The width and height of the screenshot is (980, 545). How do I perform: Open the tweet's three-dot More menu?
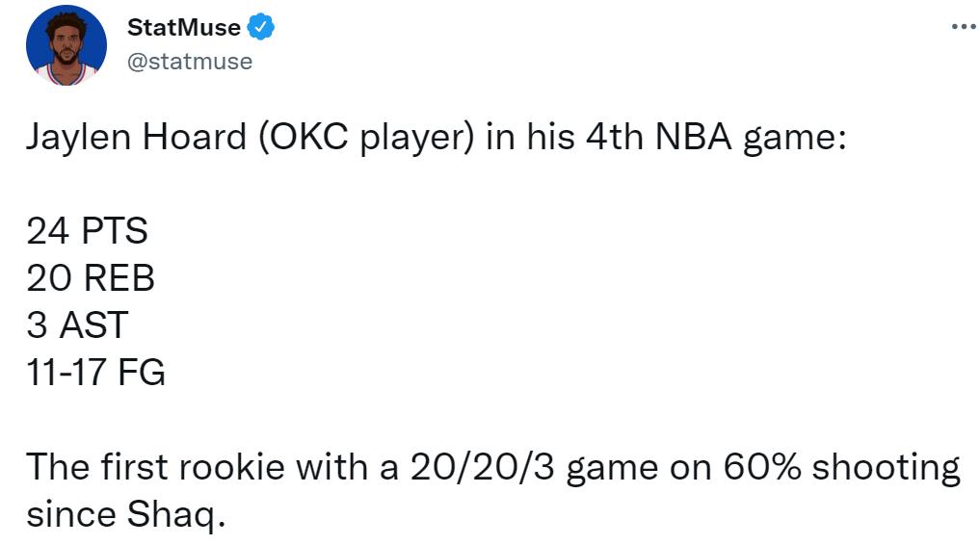coord(963,26)
